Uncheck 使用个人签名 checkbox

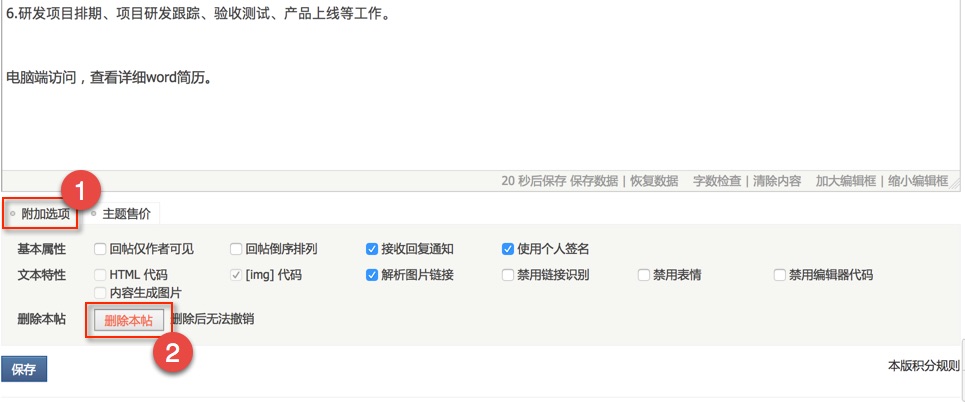pyautogui.click(x=508, y=249)
